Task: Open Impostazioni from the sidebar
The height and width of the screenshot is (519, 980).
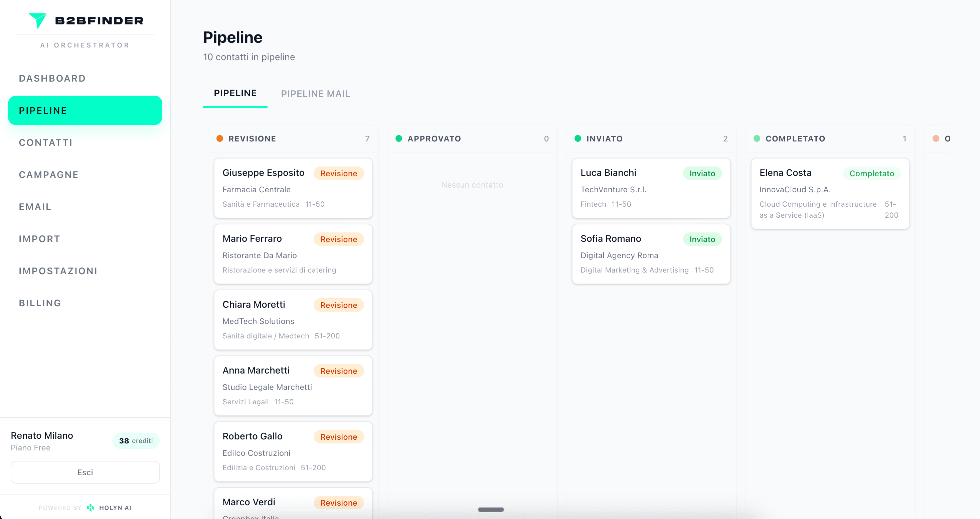Action: 58,271
